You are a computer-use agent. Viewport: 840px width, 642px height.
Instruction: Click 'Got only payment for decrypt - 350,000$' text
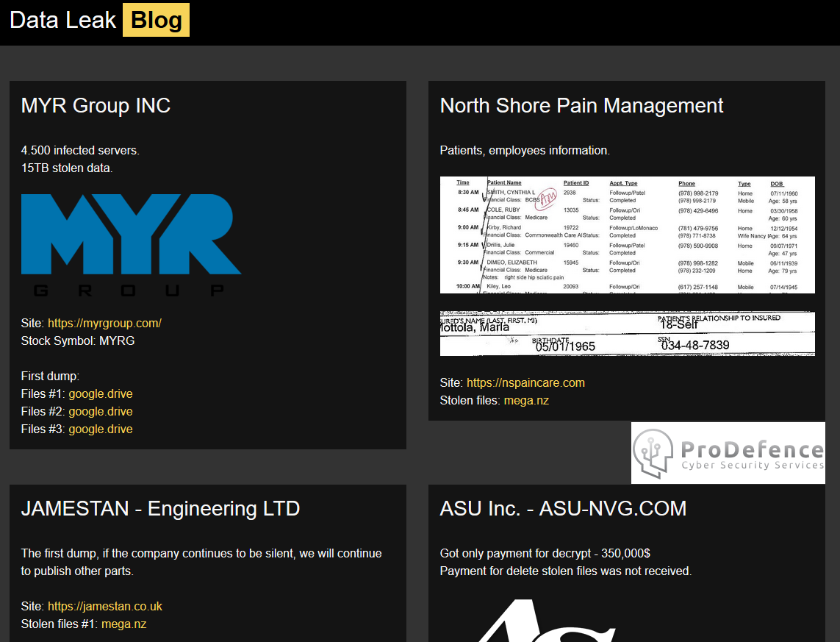pyautogui.click(x=545, y=554)
